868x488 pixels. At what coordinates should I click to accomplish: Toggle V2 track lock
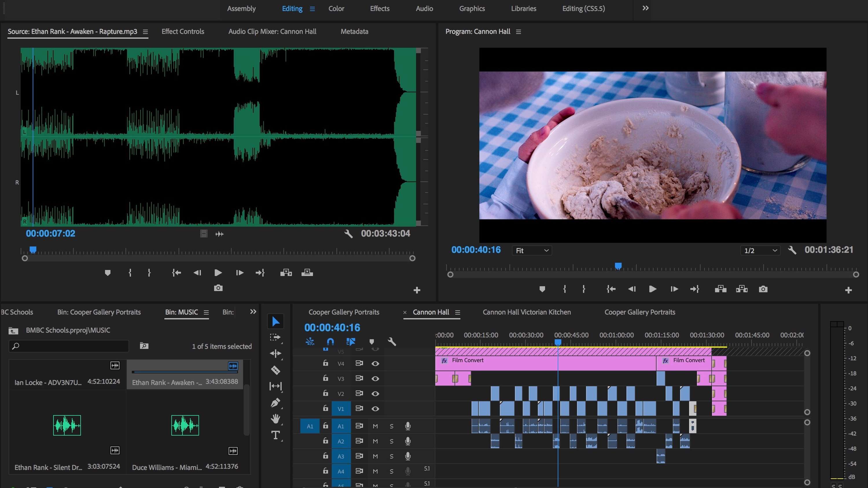coord(325,393)
